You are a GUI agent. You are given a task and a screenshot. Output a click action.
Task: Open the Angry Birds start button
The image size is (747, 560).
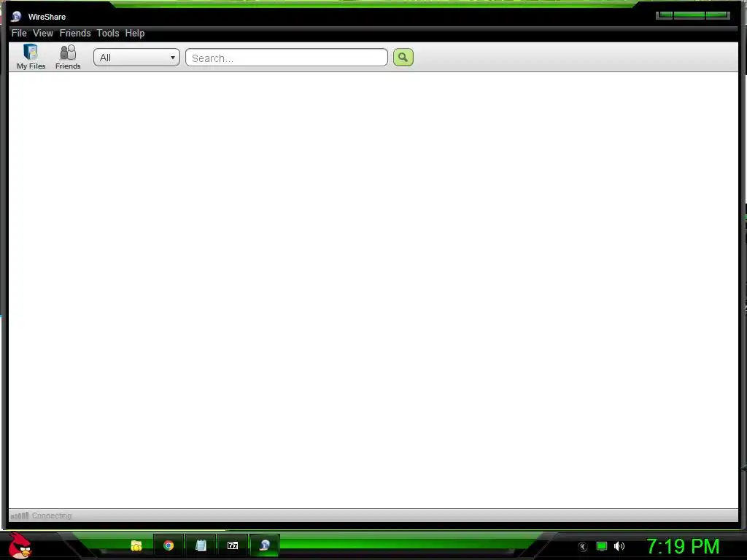[x=20, y=545]
